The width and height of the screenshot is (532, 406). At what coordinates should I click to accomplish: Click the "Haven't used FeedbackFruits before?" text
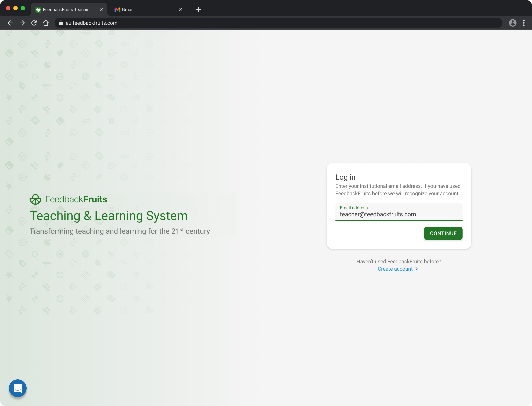coord(399,261)
